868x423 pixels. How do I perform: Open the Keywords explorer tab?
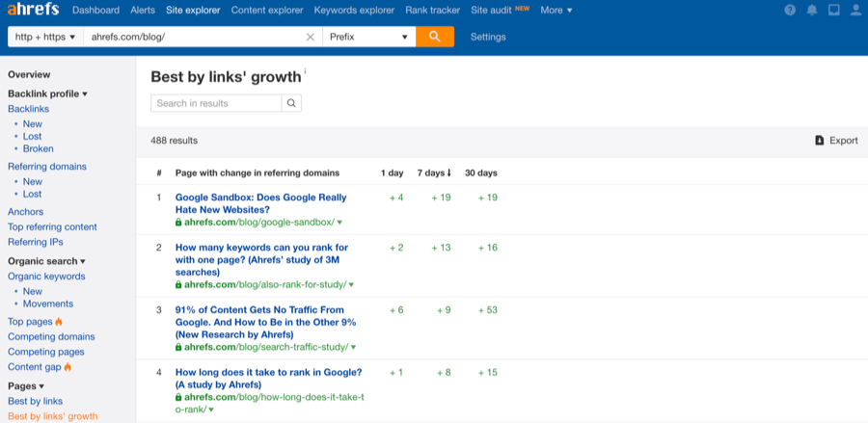point(354,10)
